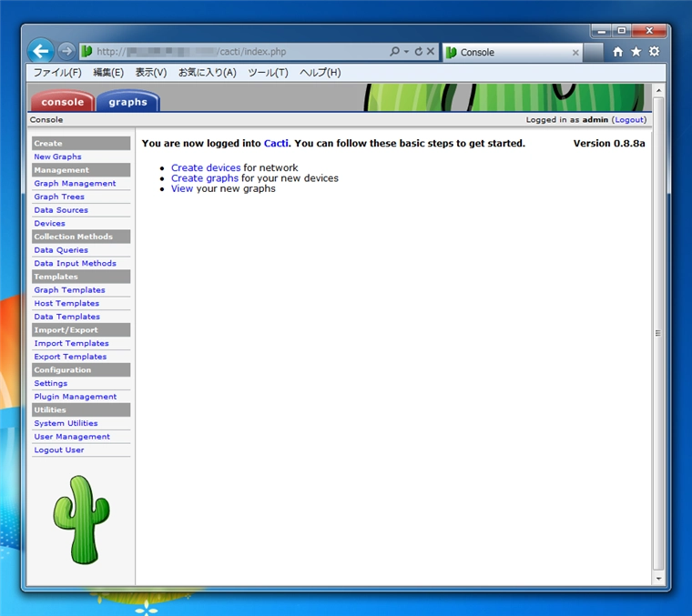Open Graph Trees
Screen dimensions: 692x616
click(59, 197)
